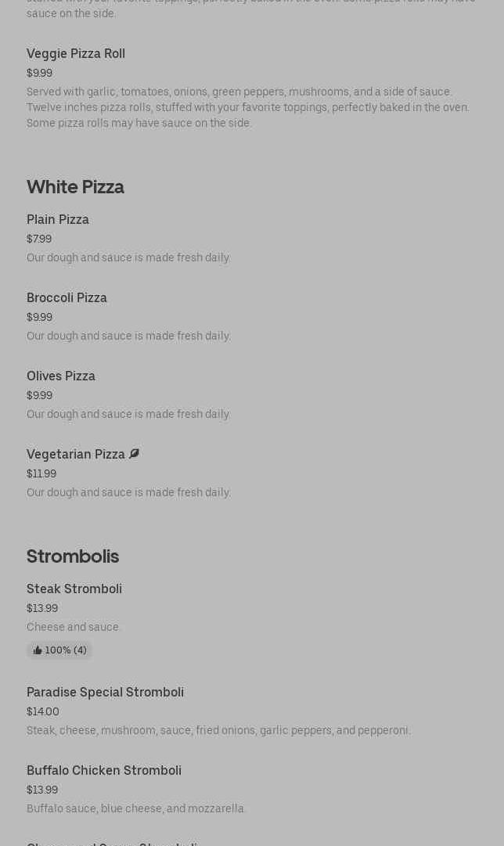This screenshot has width=504, height=846.
Task: Click the thumbs-up icon under Steak Stromboli
Action: 38,650
